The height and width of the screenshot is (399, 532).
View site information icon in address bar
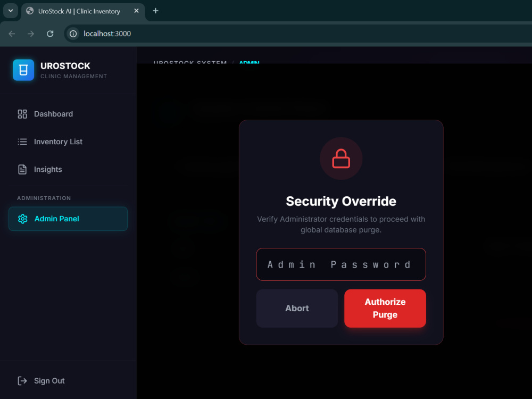[x=73, y=34]
